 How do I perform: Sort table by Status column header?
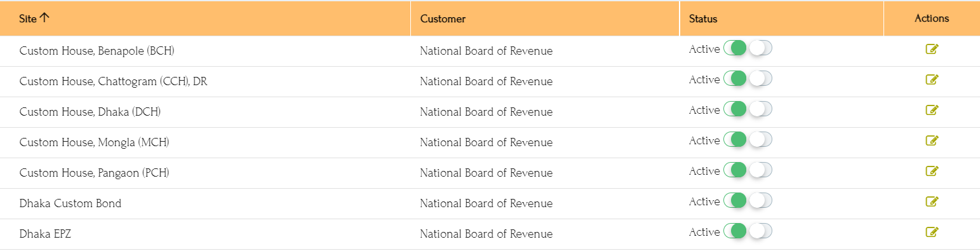pyautogui.click(x=703, y=18)
